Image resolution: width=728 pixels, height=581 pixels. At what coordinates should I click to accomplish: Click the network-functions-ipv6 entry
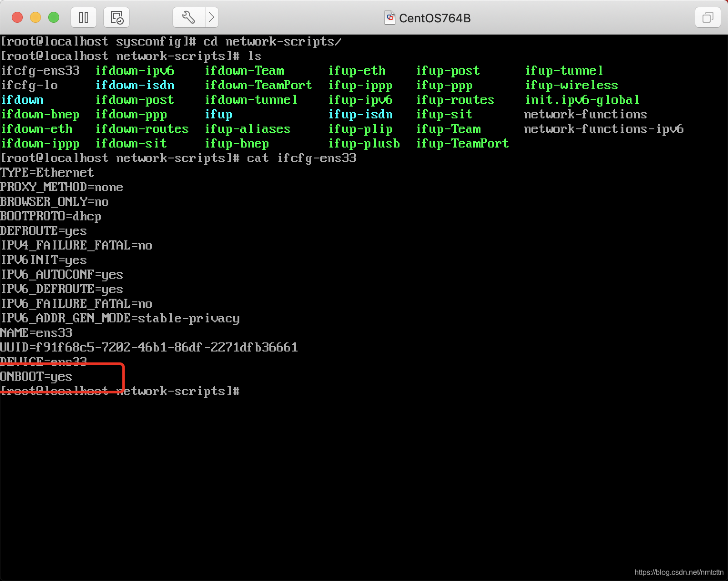[x=604, y=129]
